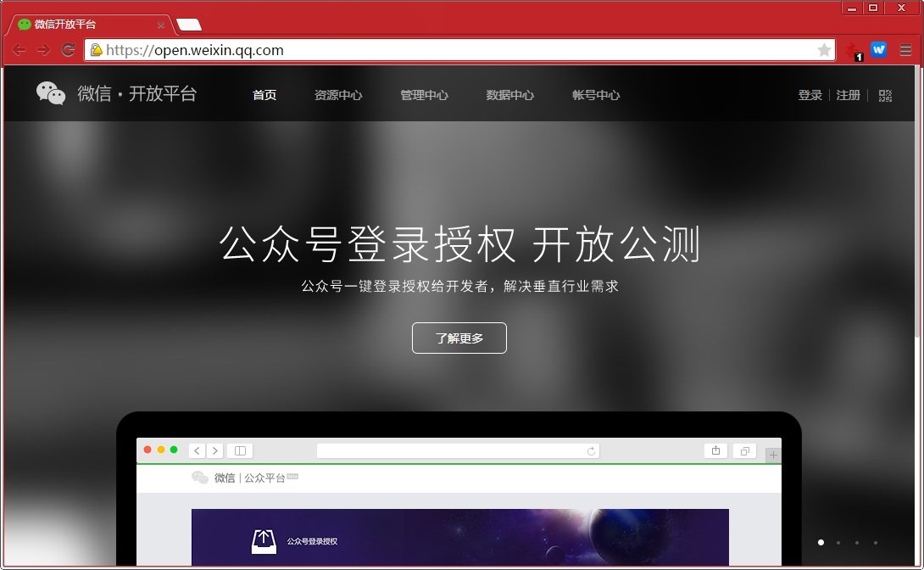Open 数据中心 navigation item
The width and height of the screenshot is (924, 570).
pos(510,95)
